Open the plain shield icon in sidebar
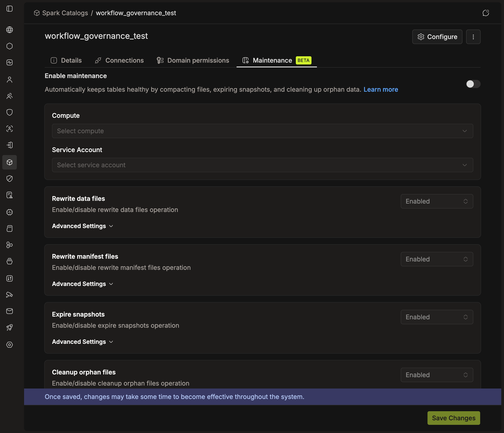Viewport: 504px width, 433px height. point(10,112)
